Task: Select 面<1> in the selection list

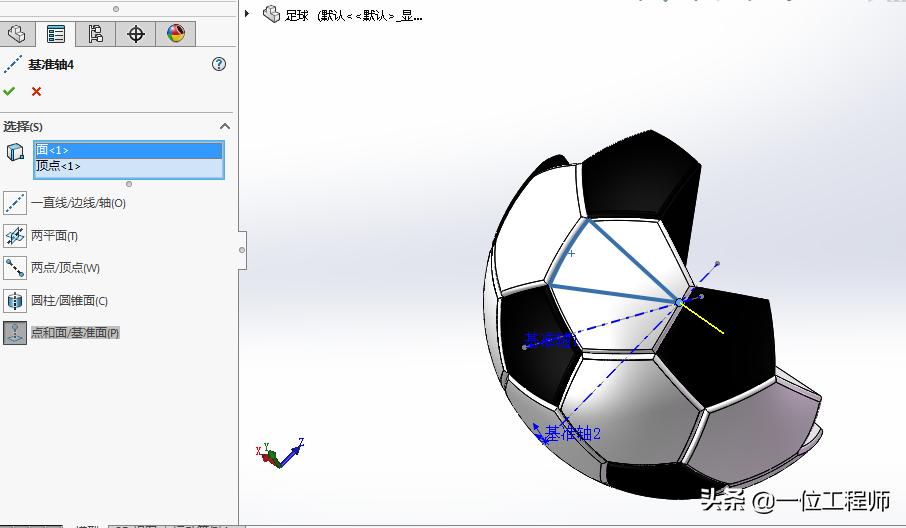Action: (128, 150)
